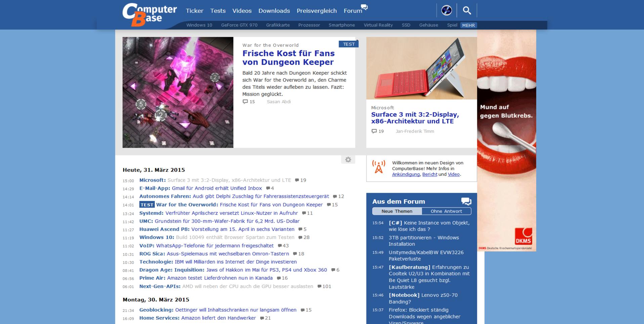Open UMC Grundstein für 300-mm-Wafer-Fabrik news

click(x=227, y=221)
